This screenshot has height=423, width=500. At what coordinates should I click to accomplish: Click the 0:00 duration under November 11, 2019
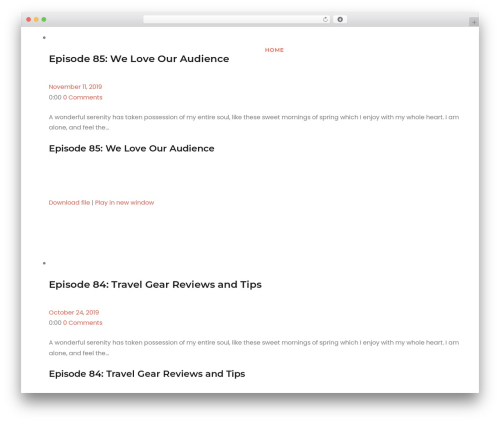point(55,97)
